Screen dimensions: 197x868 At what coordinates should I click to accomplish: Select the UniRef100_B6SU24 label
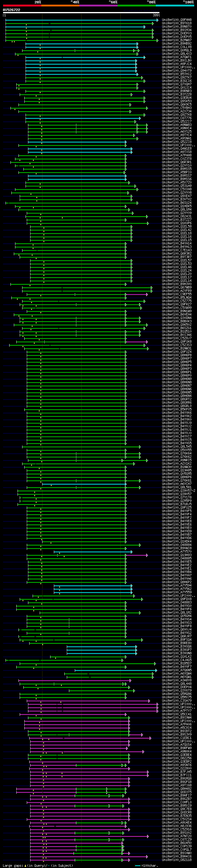177,203
